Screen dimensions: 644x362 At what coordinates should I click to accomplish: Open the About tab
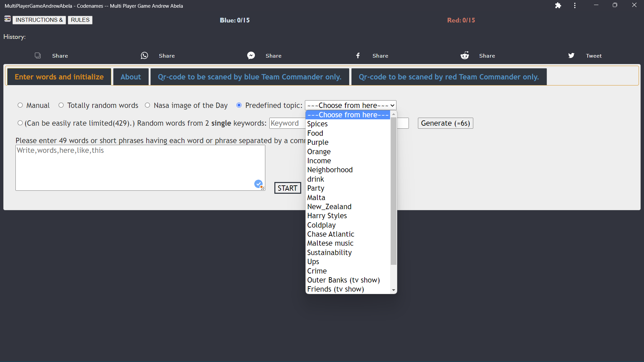pyautogui.click(x=130, y=77)
